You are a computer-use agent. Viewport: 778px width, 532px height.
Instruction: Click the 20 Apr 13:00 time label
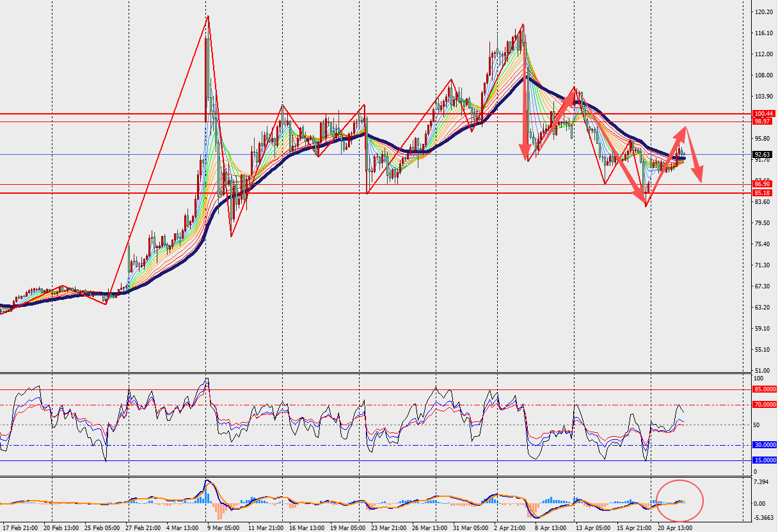tap(670, 528)
